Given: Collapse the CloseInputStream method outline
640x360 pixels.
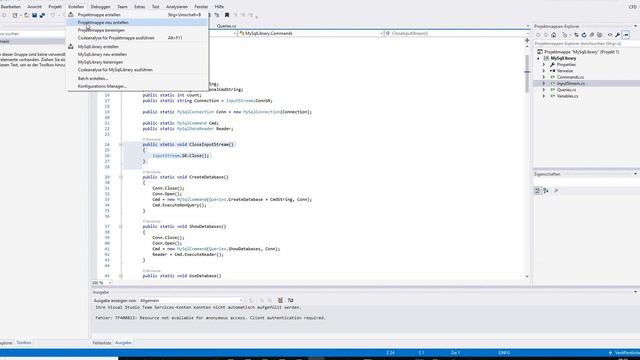Looking at the screenshot, I should 120,144.
